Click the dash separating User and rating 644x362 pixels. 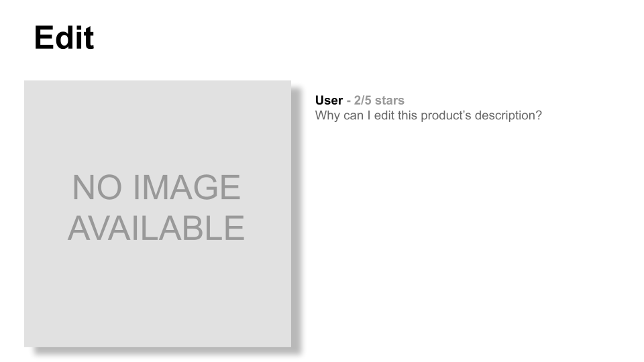(x=348, y=101)
